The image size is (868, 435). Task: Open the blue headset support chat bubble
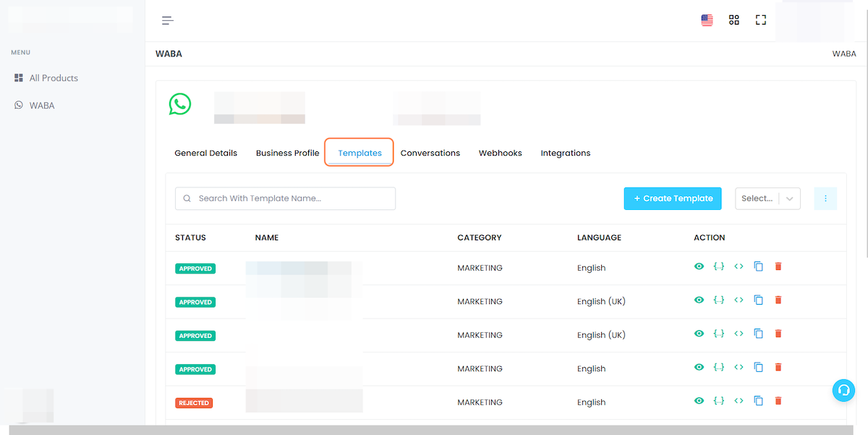(843, 391)
